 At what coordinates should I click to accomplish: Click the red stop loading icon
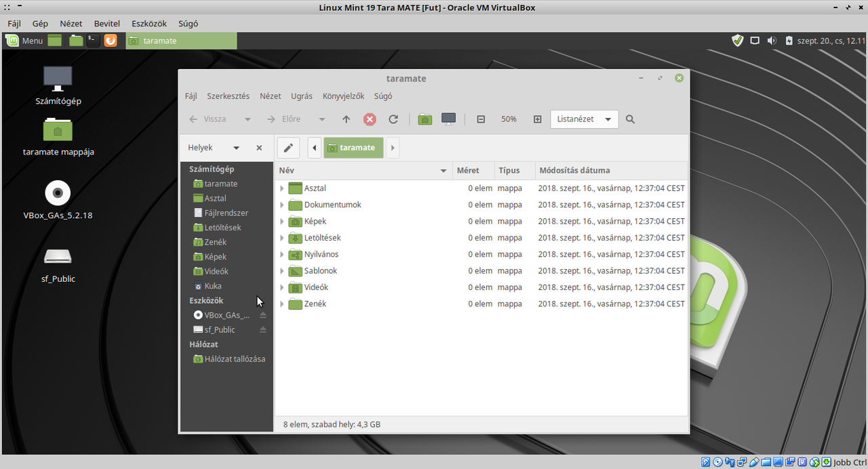[x=370, y=119]
